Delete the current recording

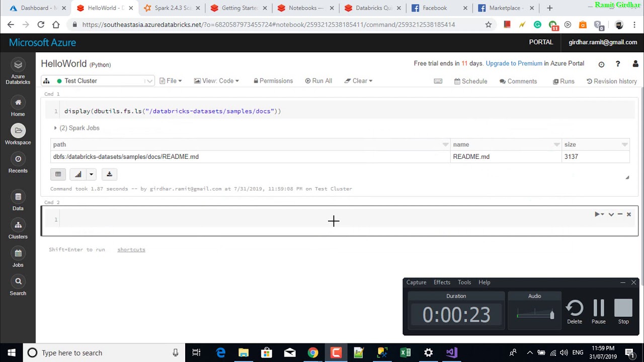pos(575,312)
